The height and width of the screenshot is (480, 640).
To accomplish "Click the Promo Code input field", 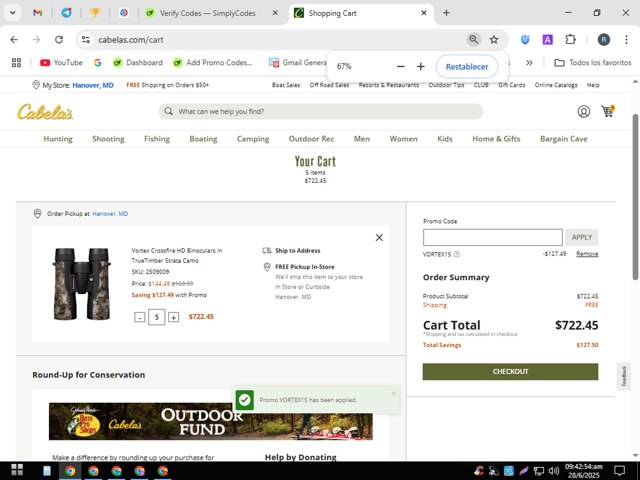I will click(493, 237).
